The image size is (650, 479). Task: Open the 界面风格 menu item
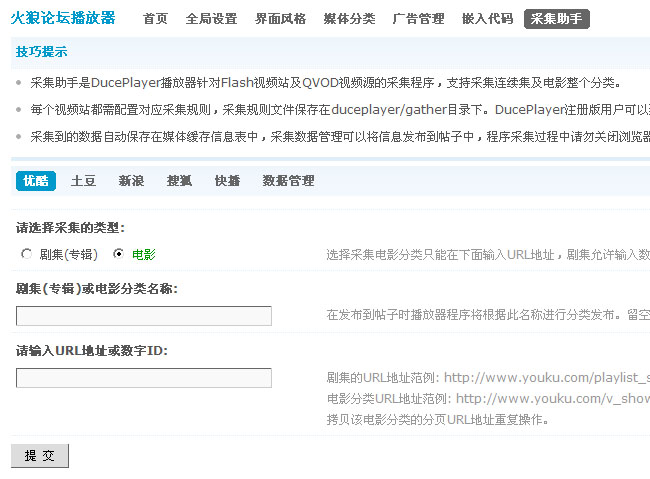point(281,19)
